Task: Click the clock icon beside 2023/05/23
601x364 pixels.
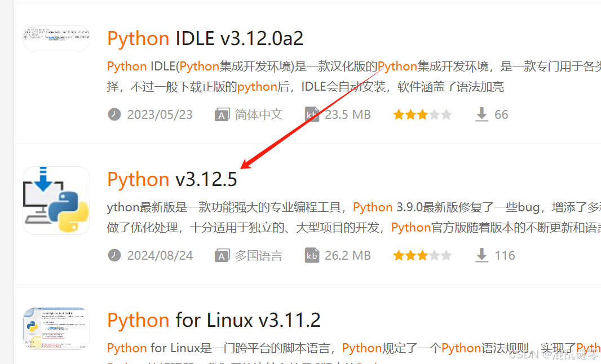Action: point(114,114)
